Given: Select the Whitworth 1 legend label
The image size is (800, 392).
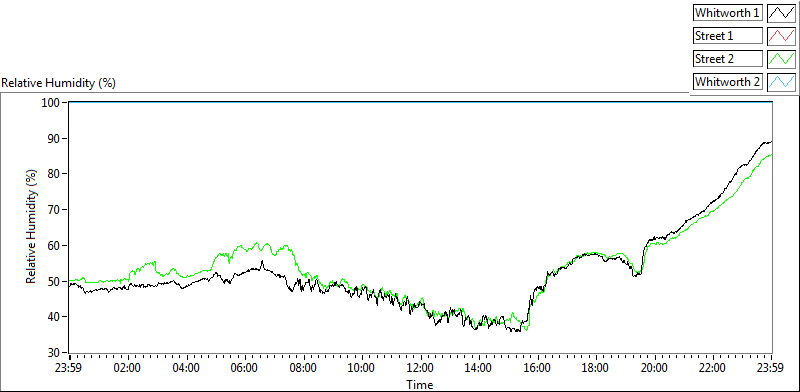Looking at the screenshot, I should click(728, 13).
